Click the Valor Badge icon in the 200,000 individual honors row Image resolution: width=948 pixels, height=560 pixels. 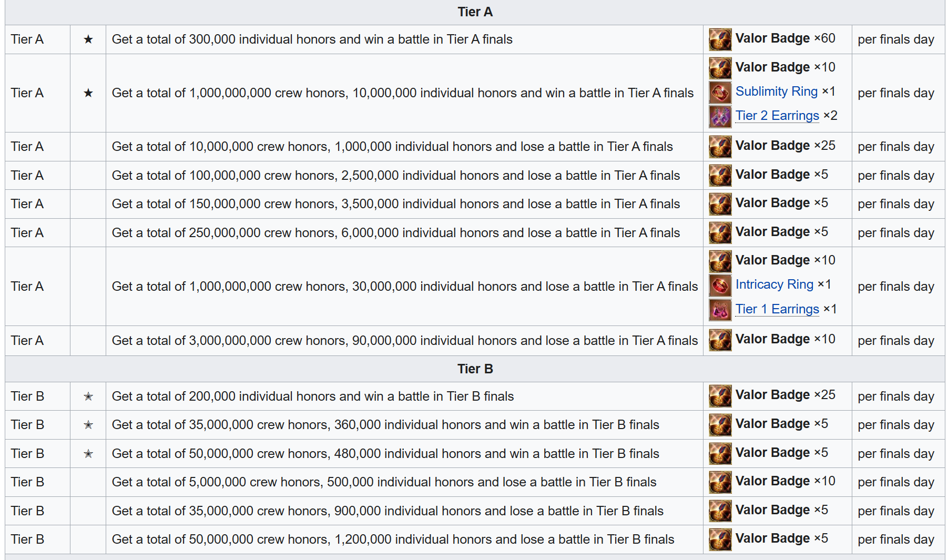pos(720,396)
